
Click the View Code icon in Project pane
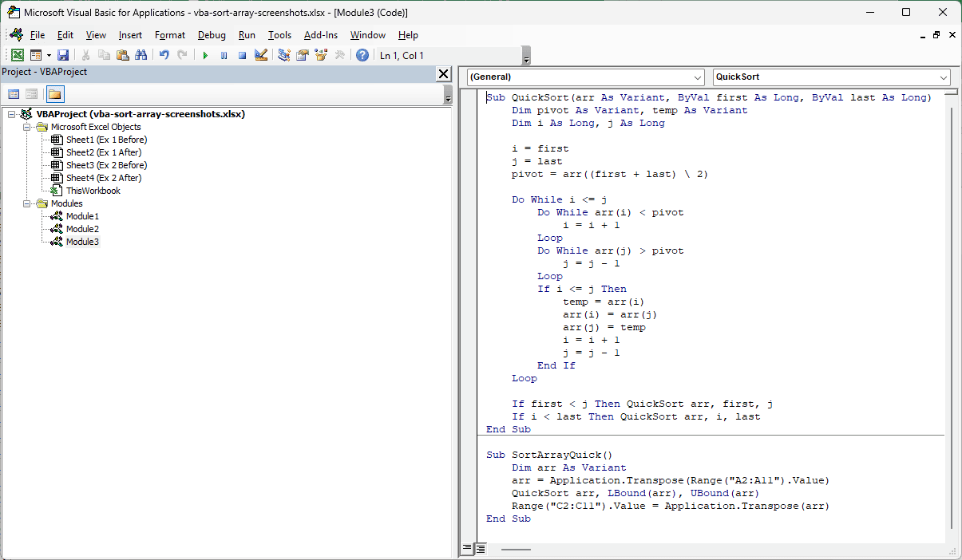click(14, 94)
